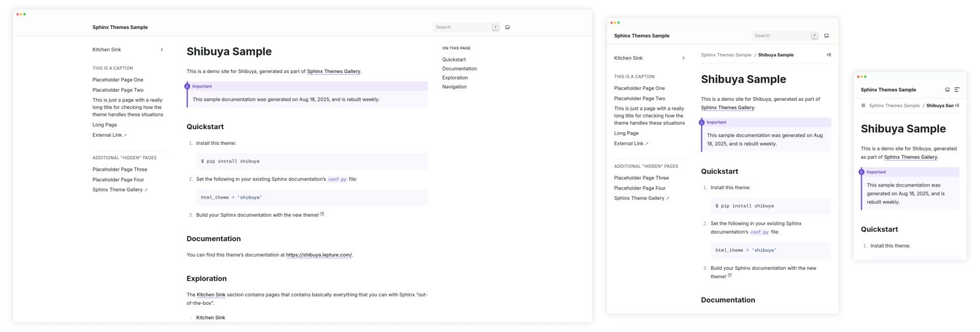This screenshot has width=980, height=332.
Task: Toggle the theme mode icon in the middle window
Action: (x=826, y=36)
